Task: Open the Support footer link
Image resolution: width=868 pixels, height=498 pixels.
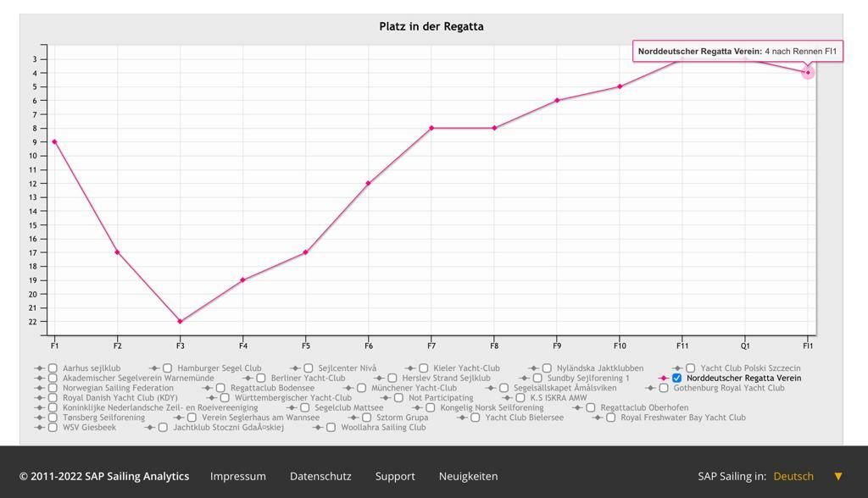Action: tap(395, 477)
